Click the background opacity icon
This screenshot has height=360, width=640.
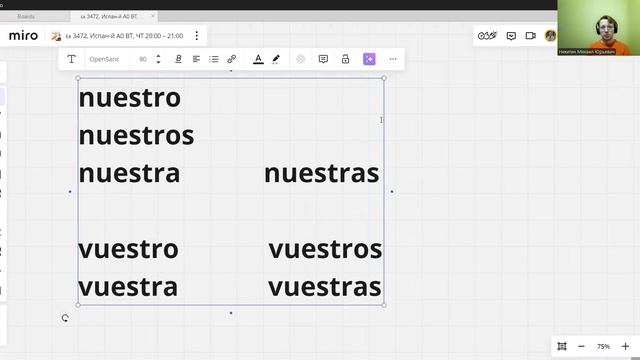point(301,59)
